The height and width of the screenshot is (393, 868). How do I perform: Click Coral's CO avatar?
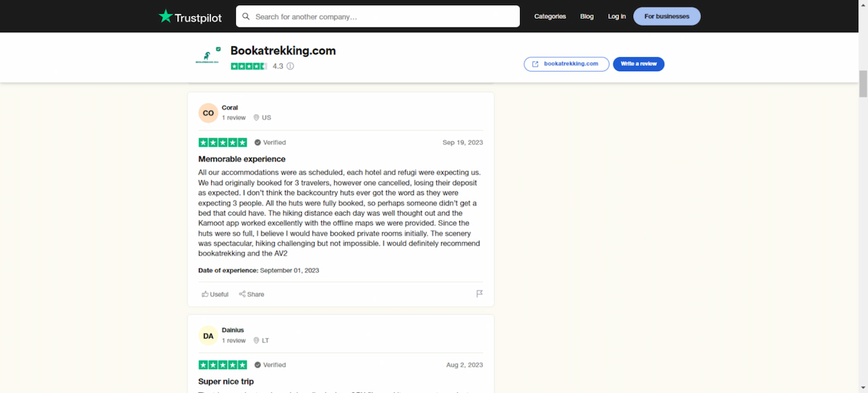click(208, 113)
